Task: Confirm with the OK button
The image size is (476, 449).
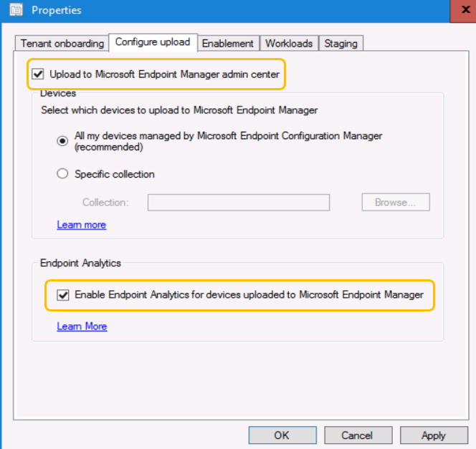Action: tap(282, 435)
